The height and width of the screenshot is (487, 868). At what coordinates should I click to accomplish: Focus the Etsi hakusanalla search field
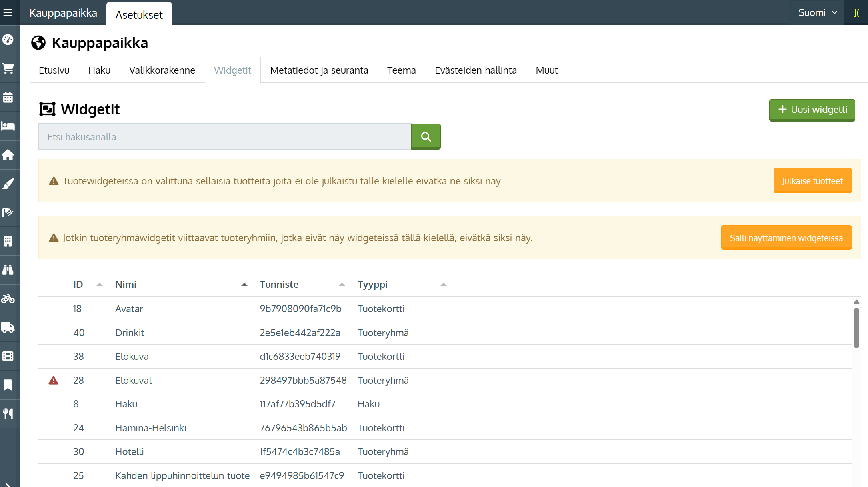click(225, 136)
